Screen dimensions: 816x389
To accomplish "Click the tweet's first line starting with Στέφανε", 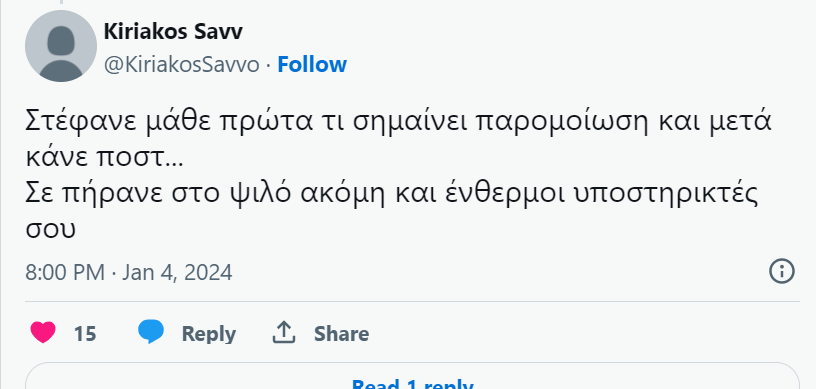I will [398, 122].
